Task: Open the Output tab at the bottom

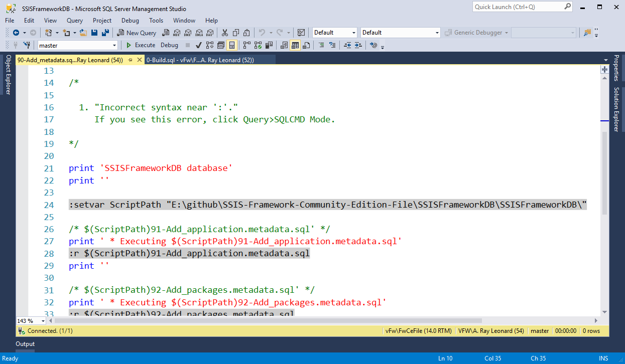Action: (25, 344)
